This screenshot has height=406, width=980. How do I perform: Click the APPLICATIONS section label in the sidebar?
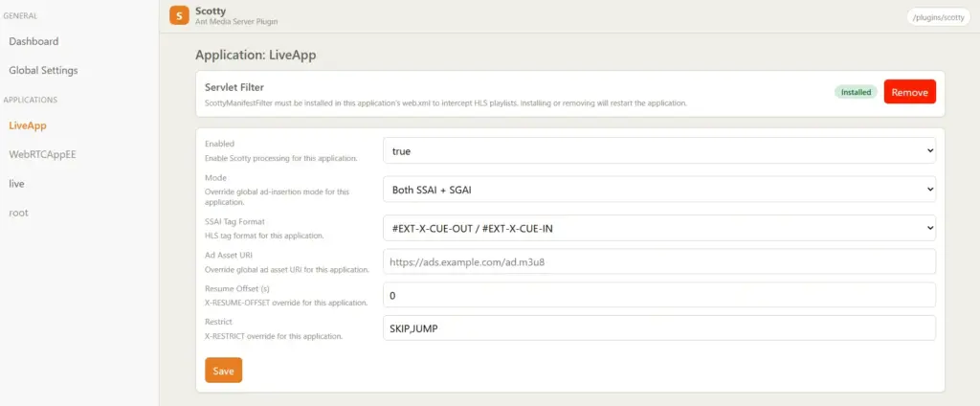point(30,100)
